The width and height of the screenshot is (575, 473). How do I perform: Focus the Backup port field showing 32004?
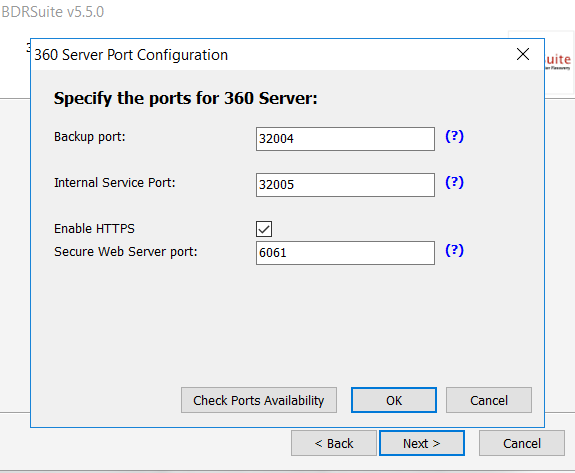(x=345, y=139)
